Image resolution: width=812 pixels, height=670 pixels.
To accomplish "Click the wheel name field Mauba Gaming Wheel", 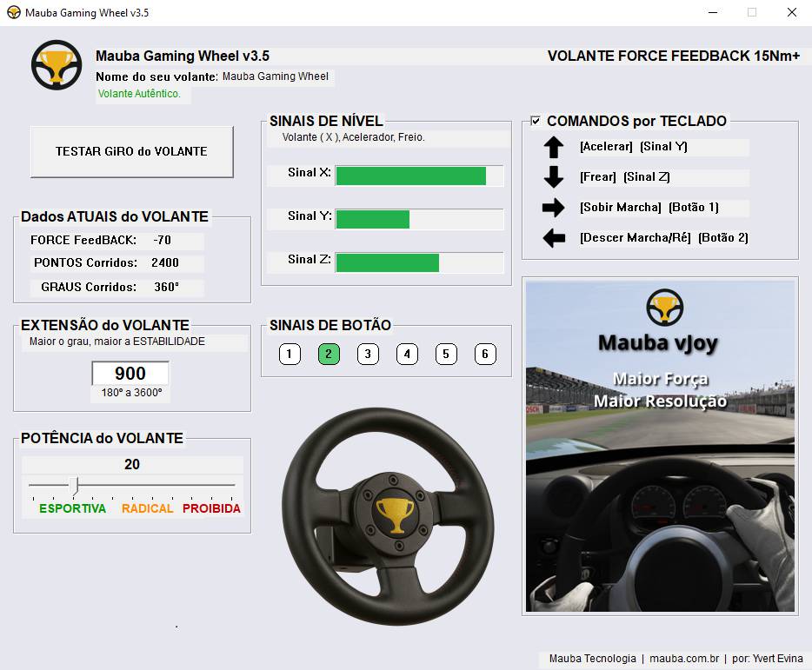I will point(276,76).
